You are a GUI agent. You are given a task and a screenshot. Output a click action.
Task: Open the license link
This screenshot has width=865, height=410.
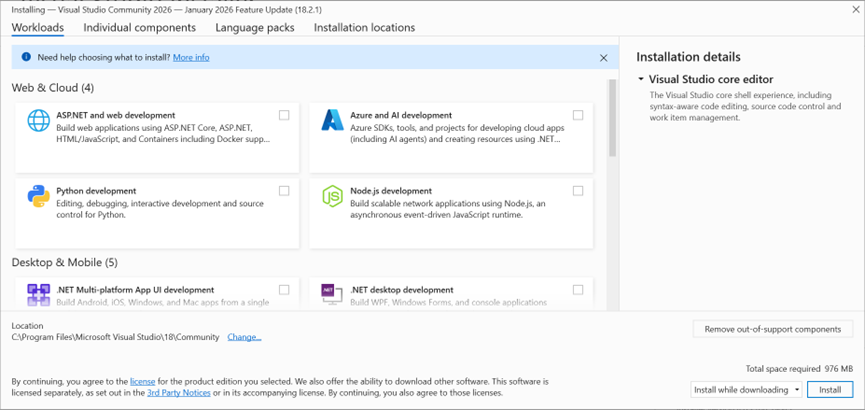click(x=142, y=381)
